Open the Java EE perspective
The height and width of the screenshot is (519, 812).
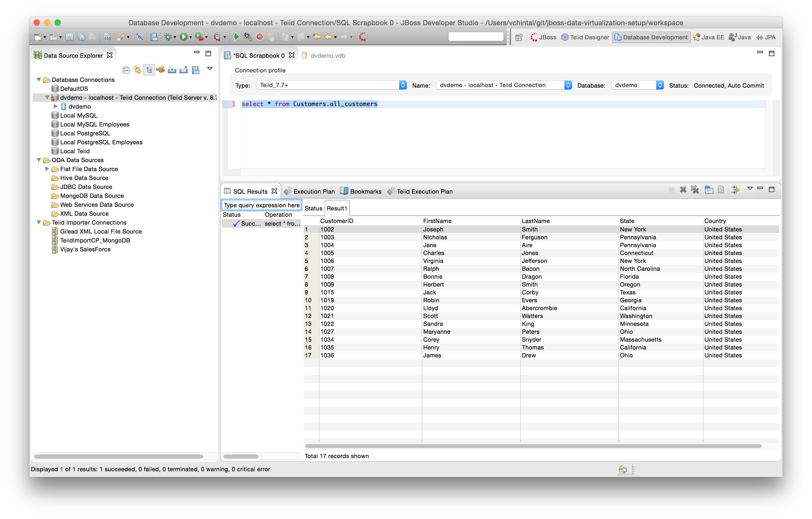[x=709, y=37]
